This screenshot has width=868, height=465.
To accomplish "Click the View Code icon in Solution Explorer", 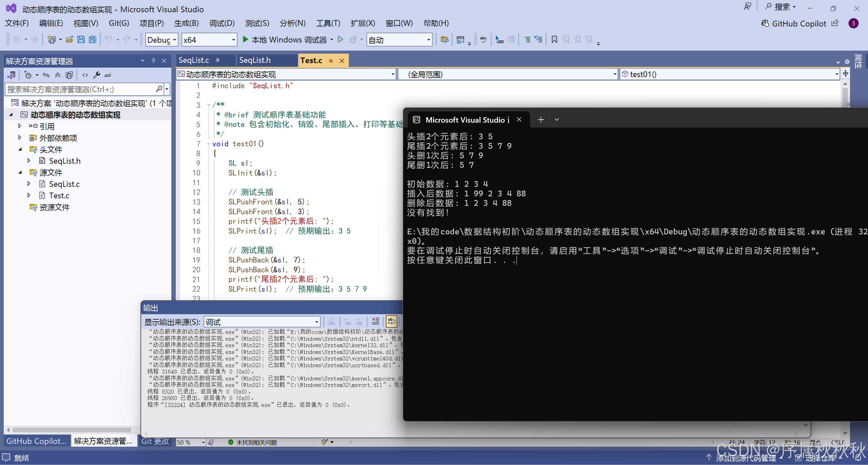I will pos(85,75).
